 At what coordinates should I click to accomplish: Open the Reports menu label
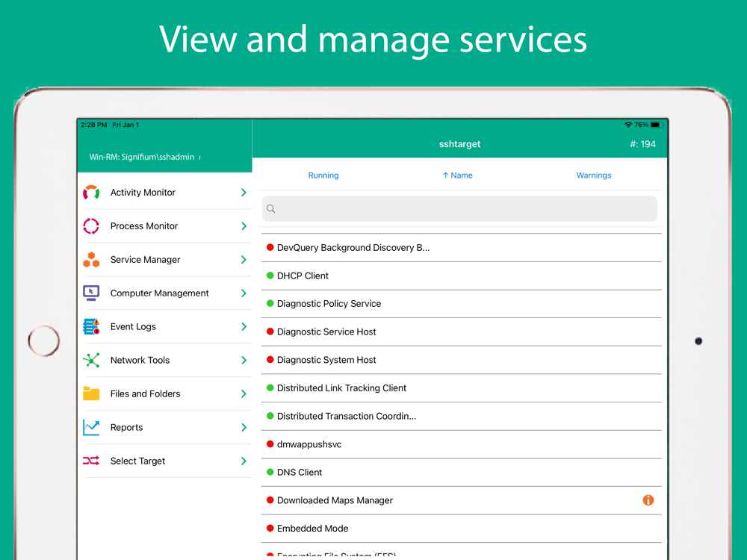click(x=126, y=427)
